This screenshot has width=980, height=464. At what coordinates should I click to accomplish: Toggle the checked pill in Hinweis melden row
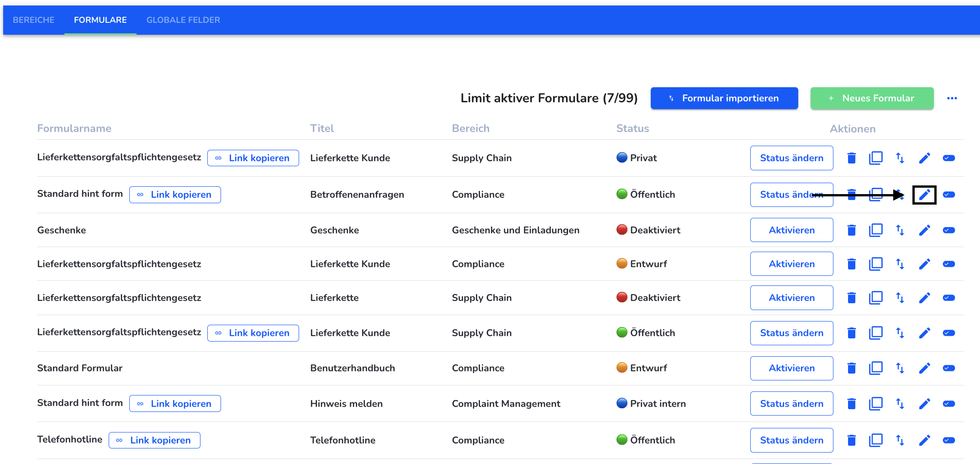click(x=948, y=404)
